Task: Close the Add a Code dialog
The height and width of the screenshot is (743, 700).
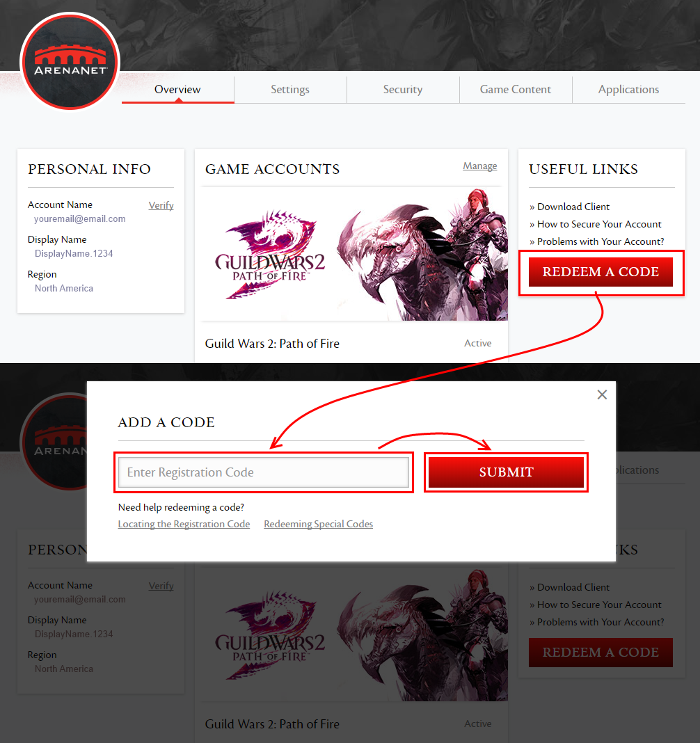Action: pyautogui.click(x=602, y=394)
